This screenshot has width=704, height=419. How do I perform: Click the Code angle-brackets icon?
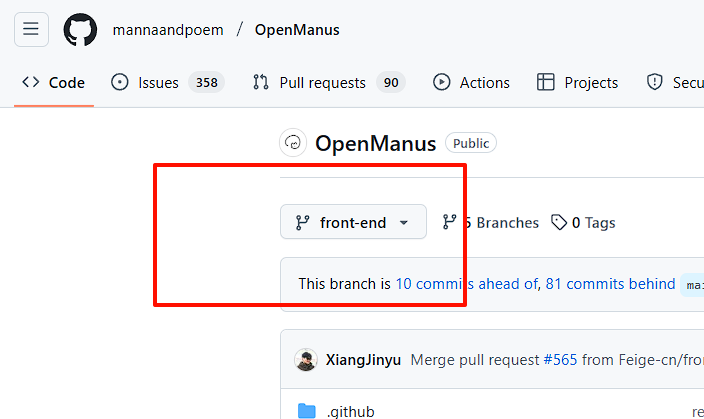tap(31, 82)
